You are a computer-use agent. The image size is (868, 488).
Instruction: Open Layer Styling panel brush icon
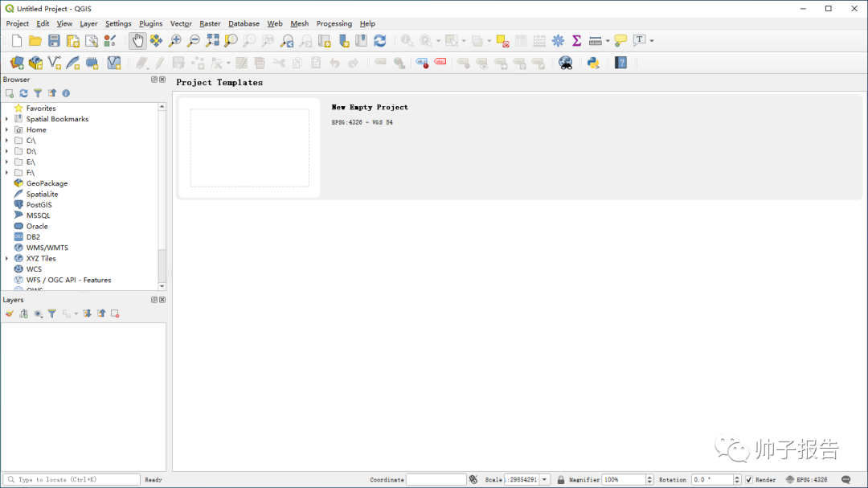click(10, 314)
